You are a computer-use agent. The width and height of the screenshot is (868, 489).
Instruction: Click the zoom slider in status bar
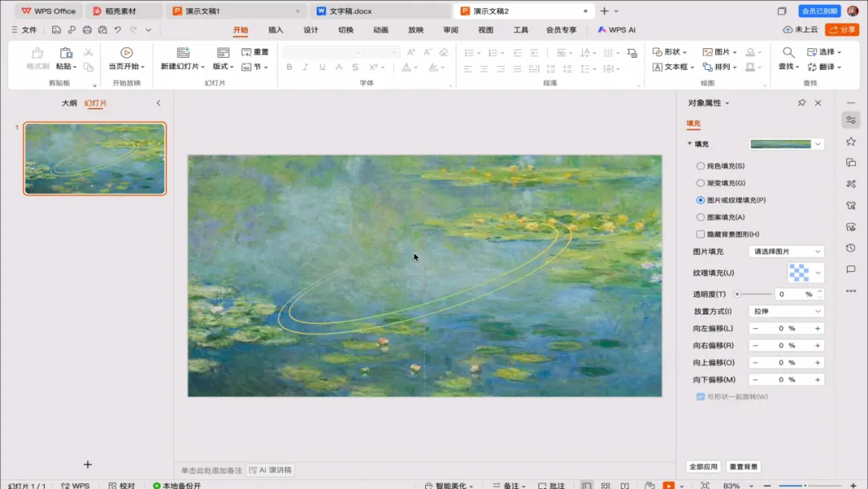tap(810, 486)
